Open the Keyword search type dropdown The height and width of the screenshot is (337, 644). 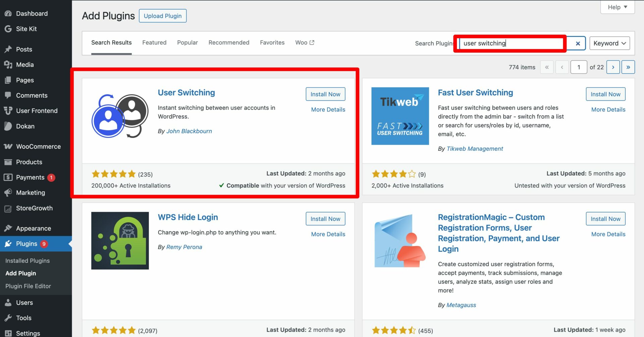(x=609, y=43)
